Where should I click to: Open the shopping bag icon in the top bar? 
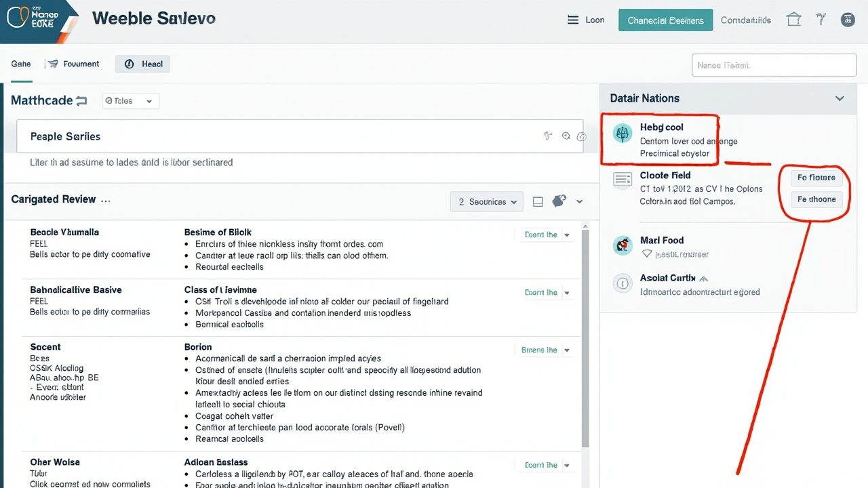coord(793,20)
